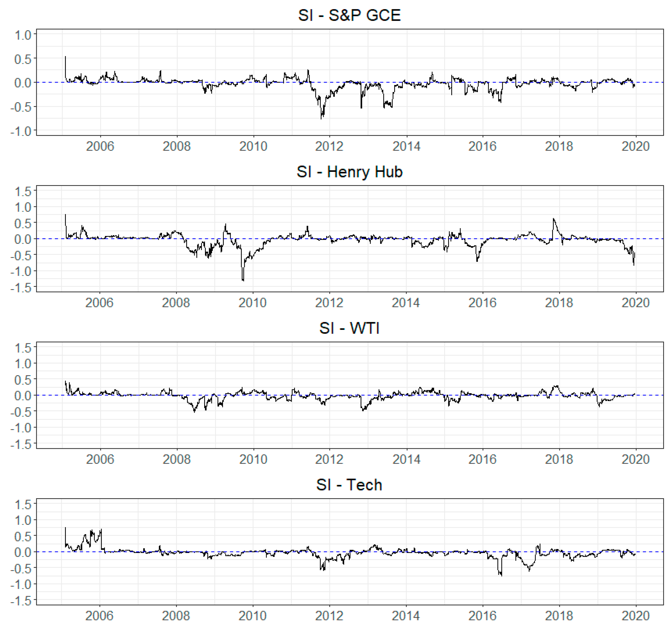Viewport: 672px width, 631px height.
Task: Click the 2020 label under WTI chart
Action: click(x=635, y=459)
